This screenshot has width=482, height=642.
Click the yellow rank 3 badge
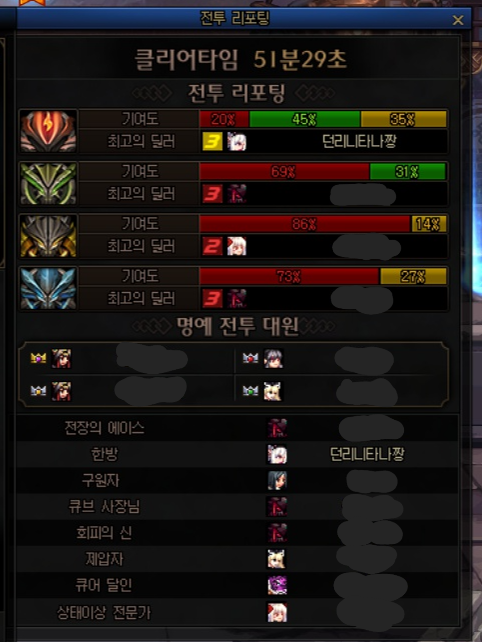coord(213,142)
